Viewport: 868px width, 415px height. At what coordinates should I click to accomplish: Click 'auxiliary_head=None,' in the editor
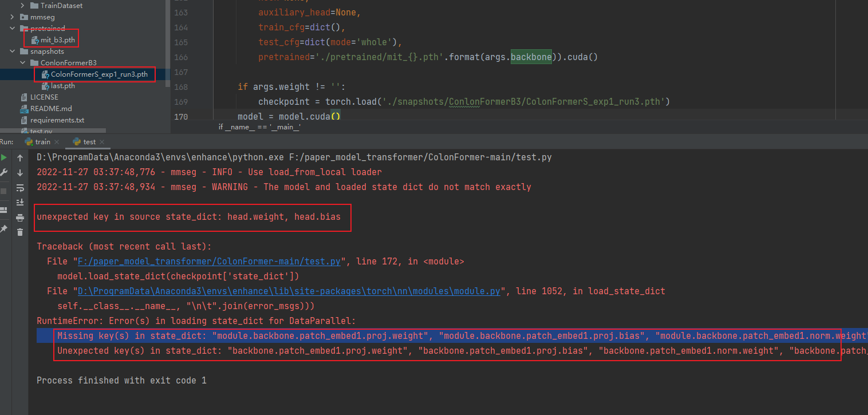point(310,13)
